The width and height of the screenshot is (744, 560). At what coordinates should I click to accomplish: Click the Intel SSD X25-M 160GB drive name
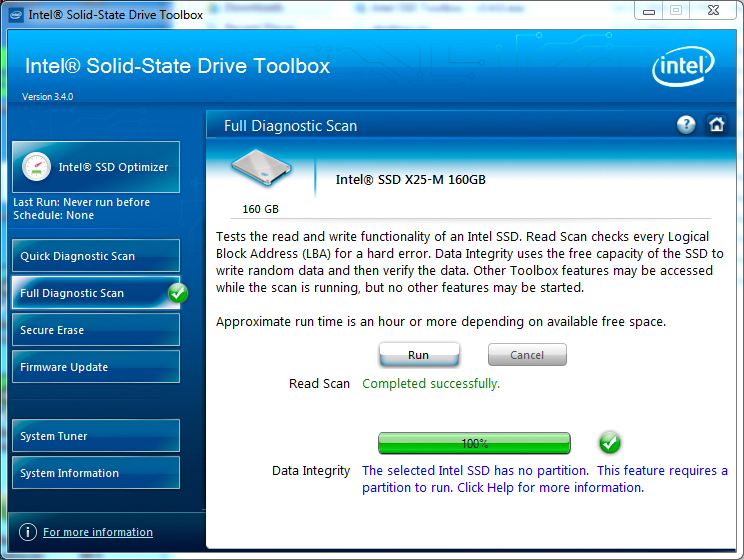click(x=410, y=179)
